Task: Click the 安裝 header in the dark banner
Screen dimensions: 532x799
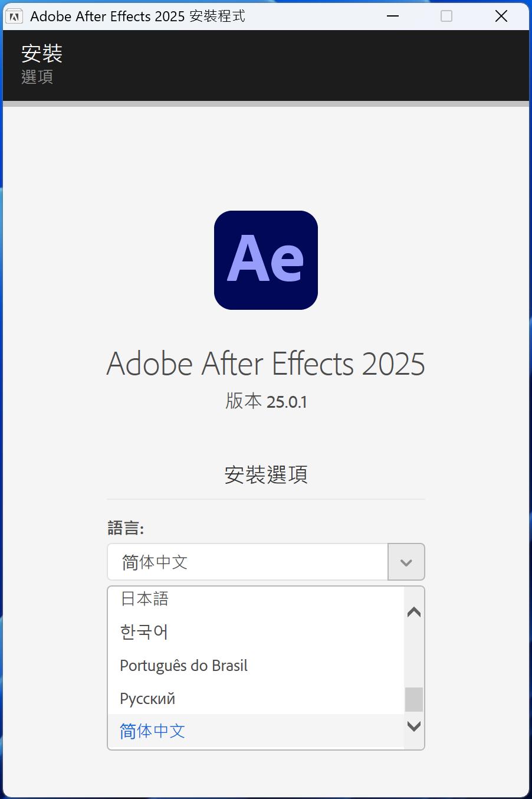Action: point(42,54)
